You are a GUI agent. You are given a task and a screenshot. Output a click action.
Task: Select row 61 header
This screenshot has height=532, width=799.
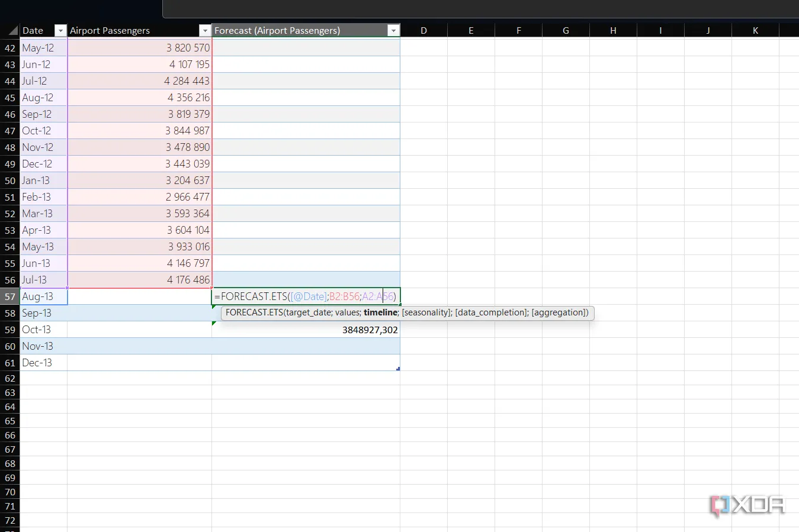[10, 363]
